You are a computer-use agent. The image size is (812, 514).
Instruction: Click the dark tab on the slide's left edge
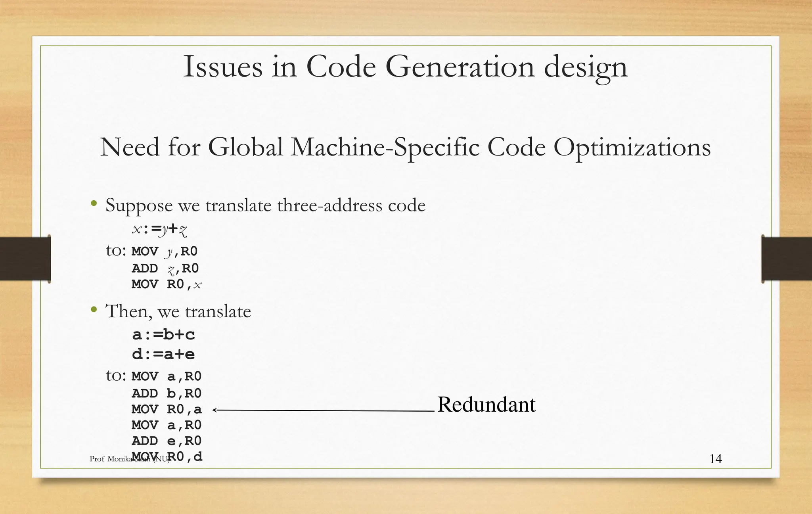click(25, 259)
